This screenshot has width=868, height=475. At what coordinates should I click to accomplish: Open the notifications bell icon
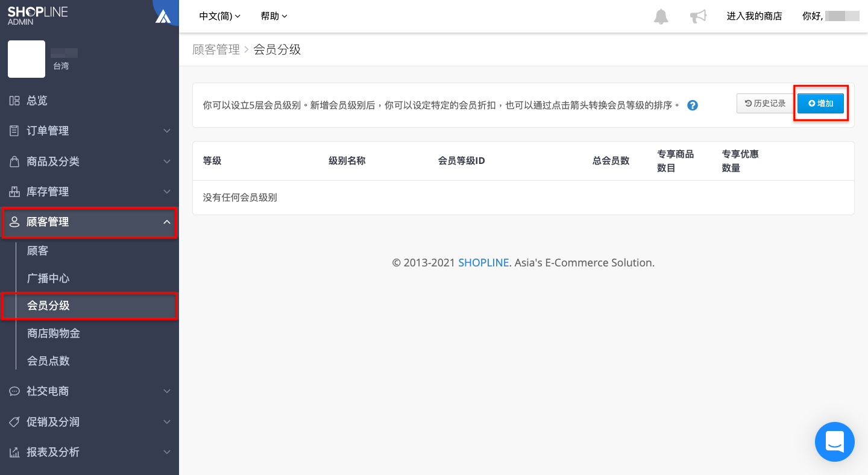tap(661, 16)
